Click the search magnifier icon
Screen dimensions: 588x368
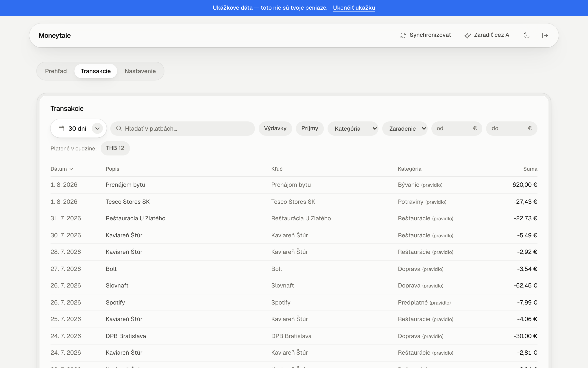(119, 128)
